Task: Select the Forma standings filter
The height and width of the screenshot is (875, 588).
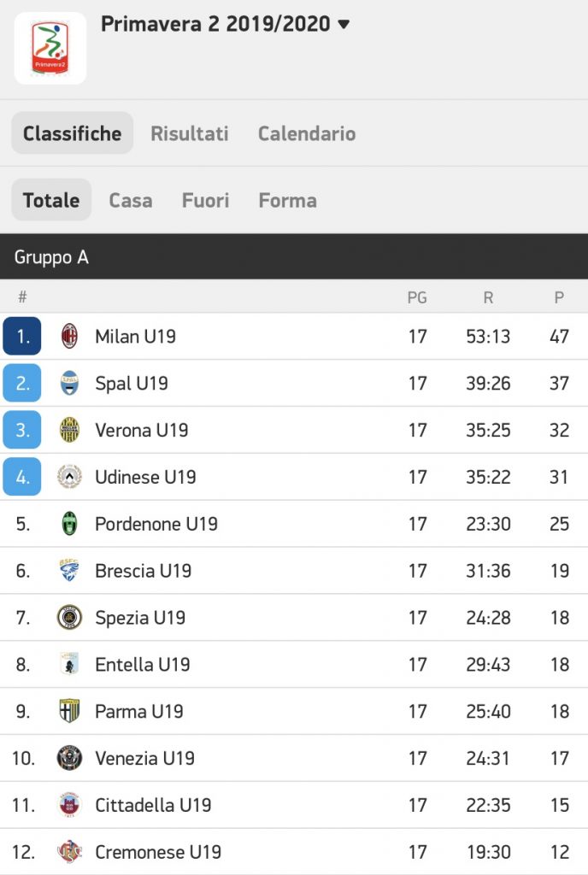Action: pyautogui.click(x=288, y=200)
